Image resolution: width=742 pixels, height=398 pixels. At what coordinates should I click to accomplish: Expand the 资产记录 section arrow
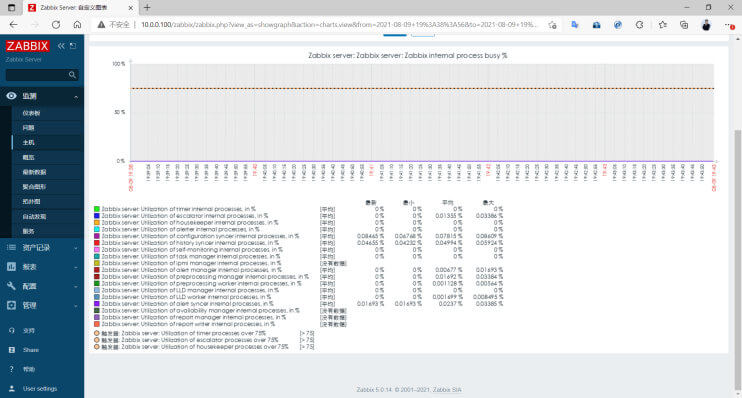(x=76, y=248)
